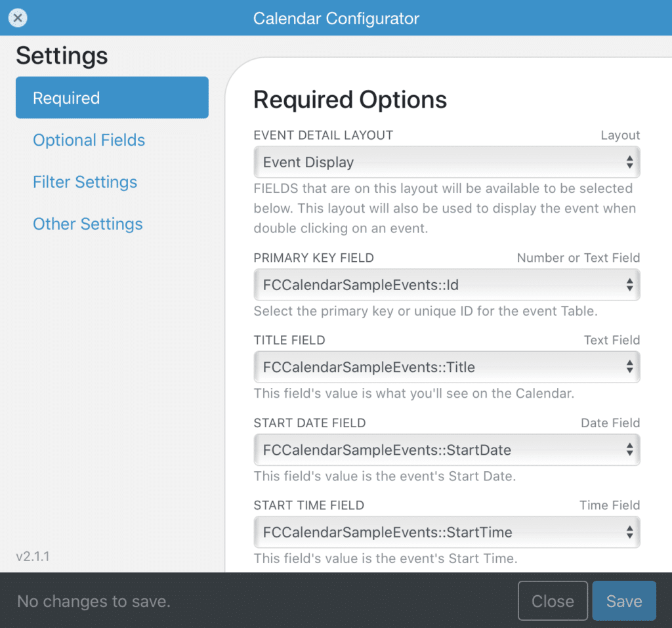Click the event's Start Date description text
This screenshot has width=672, height=628.
[385, 476]
